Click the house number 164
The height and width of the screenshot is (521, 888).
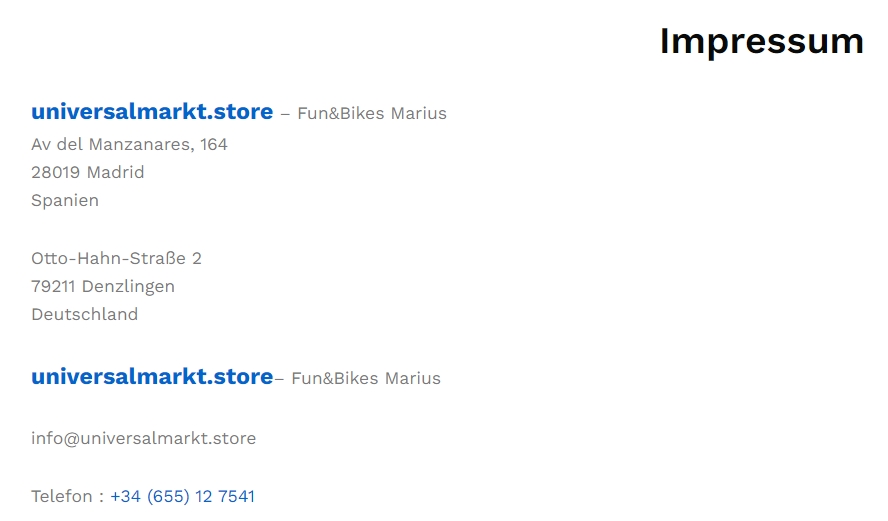[x=214, y=144]
